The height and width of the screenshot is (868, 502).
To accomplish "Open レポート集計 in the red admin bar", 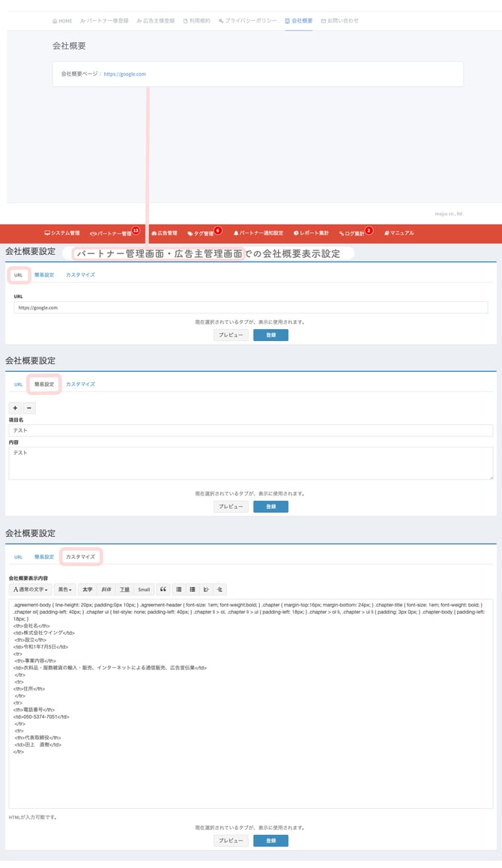I will [311, 233].
